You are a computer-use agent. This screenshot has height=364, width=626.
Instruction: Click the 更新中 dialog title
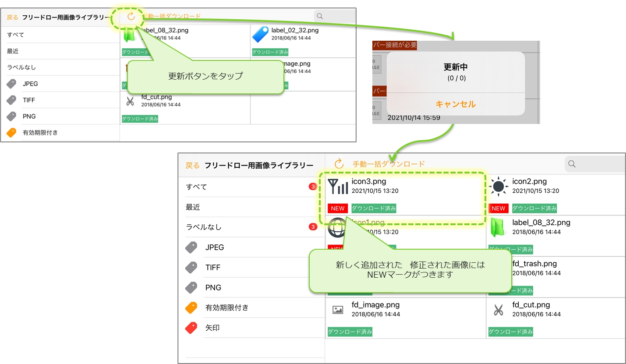(x=456, y=67)
